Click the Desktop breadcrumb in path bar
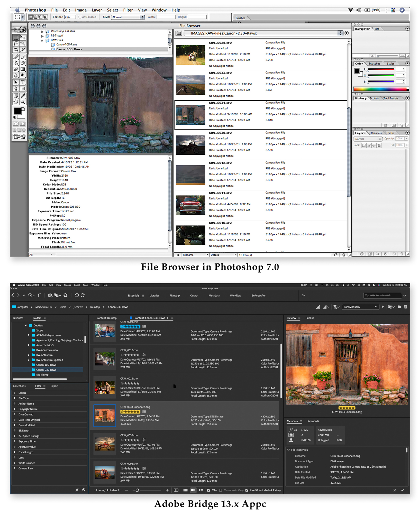Viewport: 420px width, 514px height. 95,307
